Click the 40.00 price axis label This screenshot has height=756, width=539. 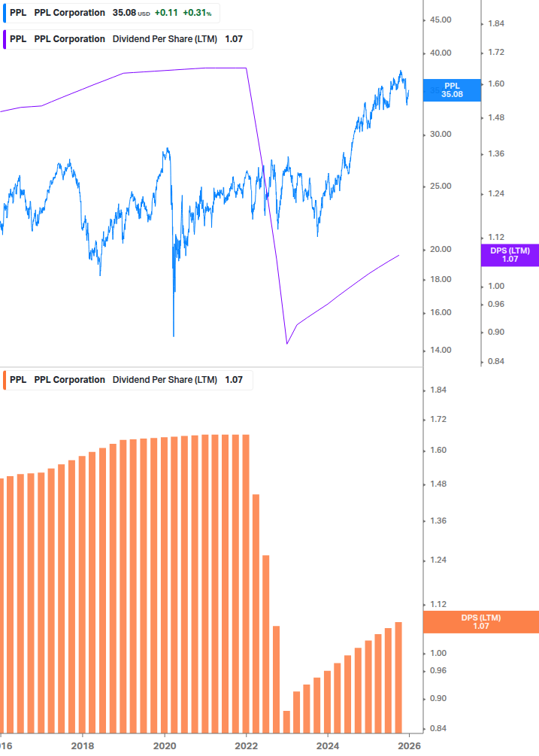click(441, 53)
